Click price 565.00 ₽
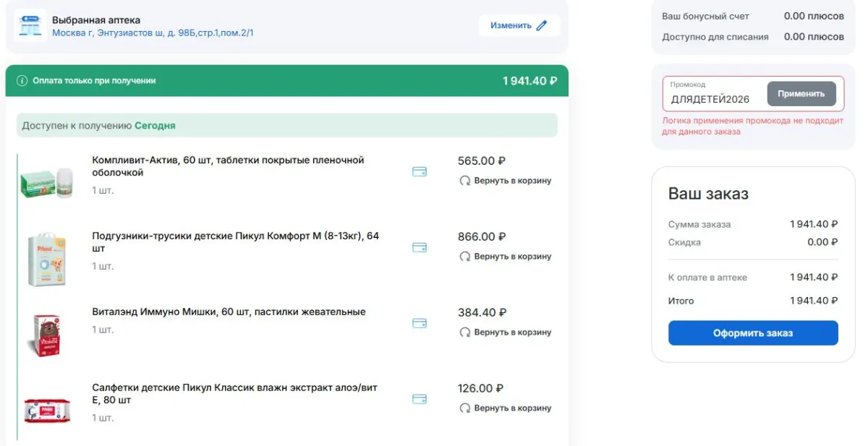This screenshot has width=868, height=446. point(482,161)
